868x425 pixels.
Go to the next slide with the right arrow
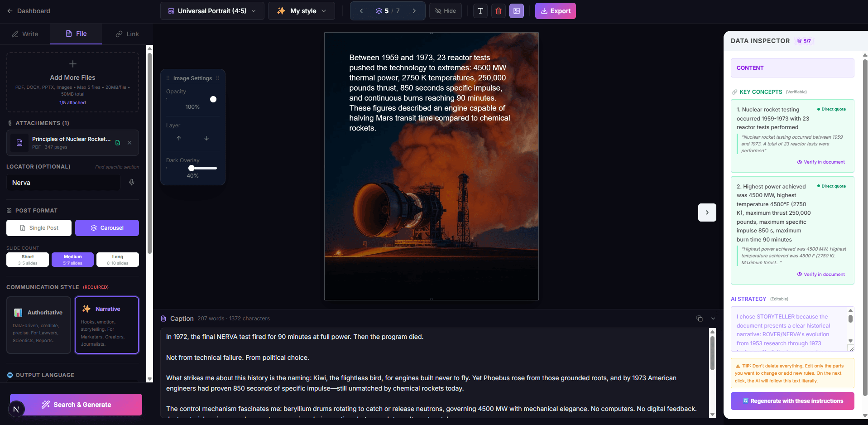tap(414, 10)
